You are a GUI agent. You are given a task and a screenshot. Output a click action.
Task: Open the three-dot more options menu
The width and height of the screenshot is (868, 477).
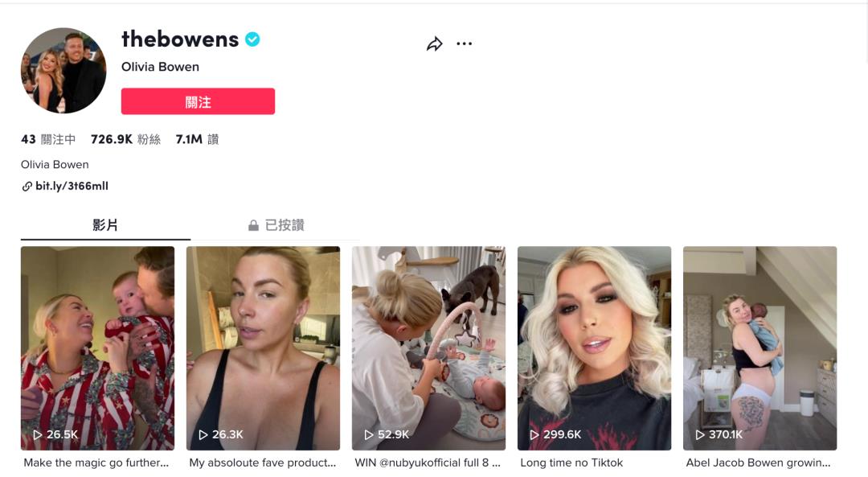[464, 43]
